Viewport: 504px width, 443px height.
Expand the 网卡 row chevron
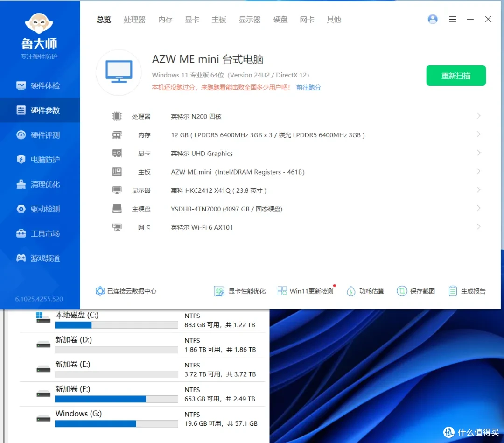(479, 227)
